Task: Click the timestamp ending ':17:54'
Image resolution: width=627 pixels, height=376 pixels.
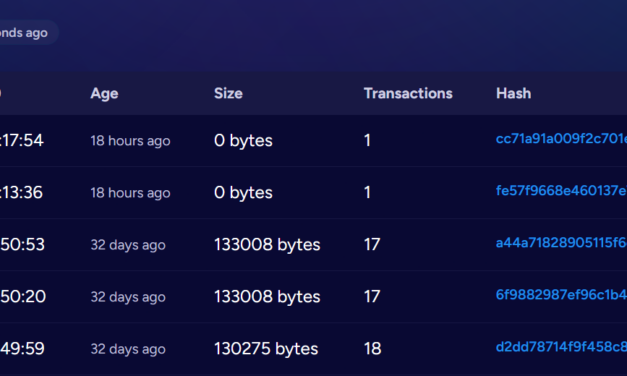Action: 22,141
